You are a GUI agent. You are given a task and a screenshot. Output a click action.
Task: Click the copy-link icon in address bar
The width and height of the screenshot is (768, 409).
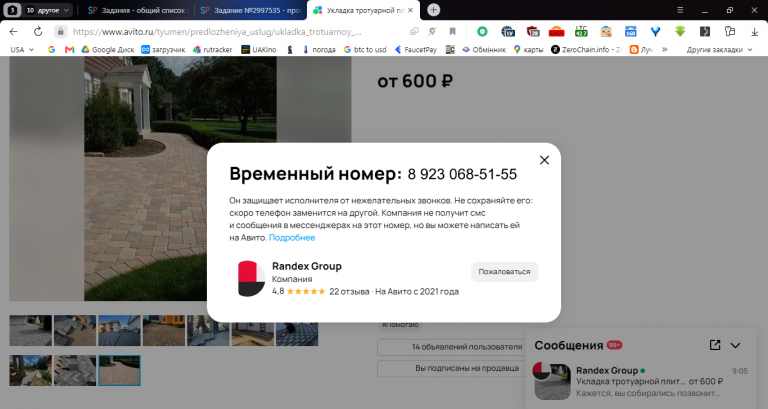coord(414,31)
